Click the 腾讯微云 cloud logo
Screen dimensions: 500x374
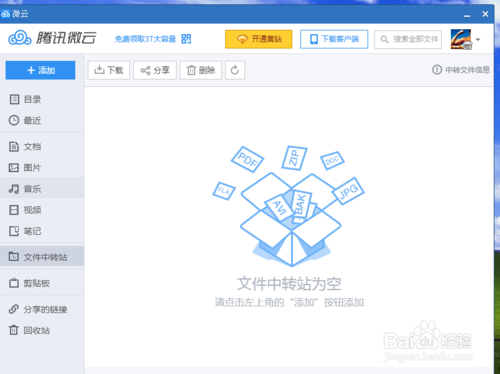[x=52, y=38]
